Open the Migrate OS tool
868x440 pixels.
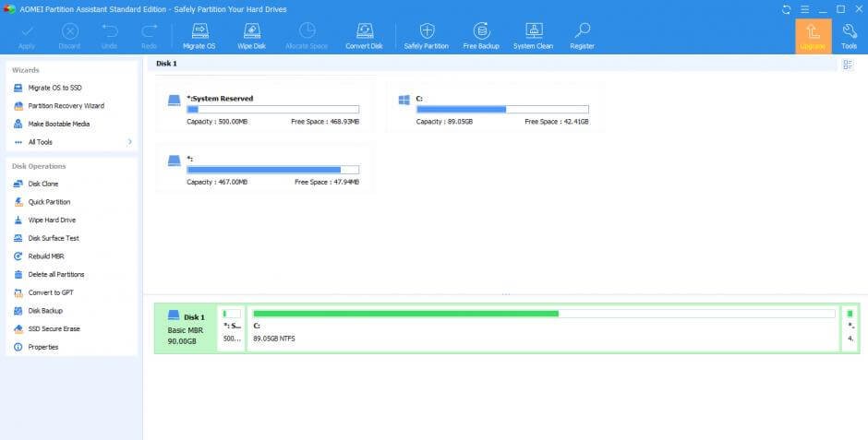point(199,37)
